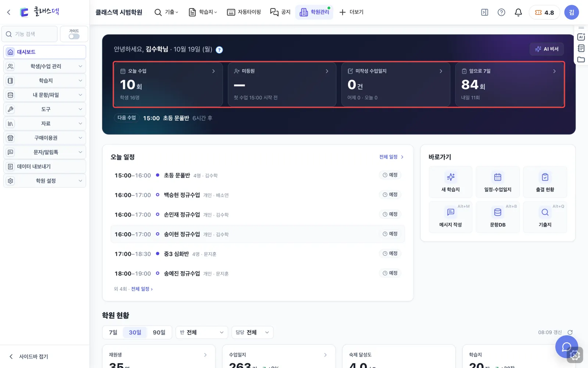
Task: Open the user profile avatar 김
Action: (571, 13)
